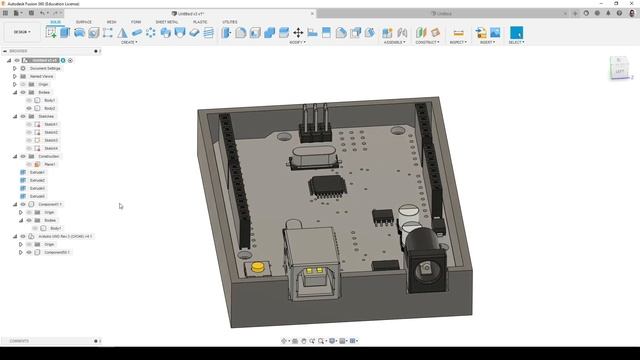This screenshot has width=640, height=360.
Task: Click the Offset Plane icon in Construct
Action: [x=421, y=33]
